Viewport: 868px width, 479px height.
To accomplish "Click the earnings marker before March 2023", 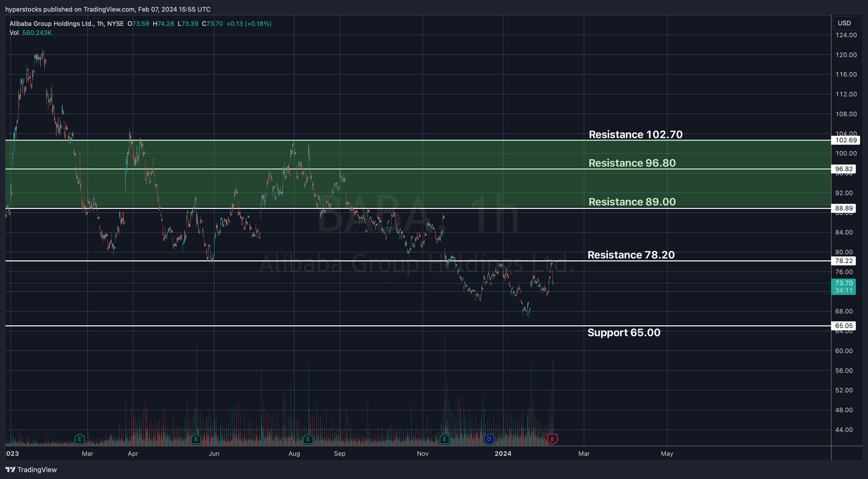I will (x=79, y=439).
